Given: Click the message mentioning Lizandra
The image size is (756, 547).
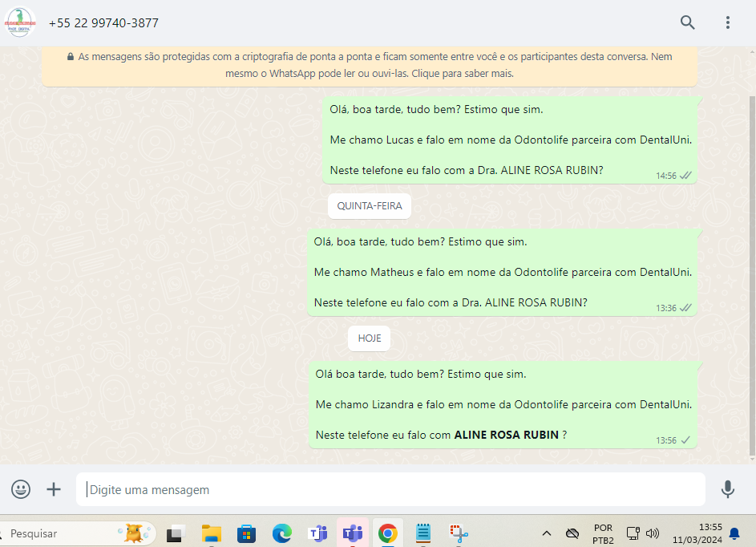Looking at the screenshot, I should (x=503, y=404).
